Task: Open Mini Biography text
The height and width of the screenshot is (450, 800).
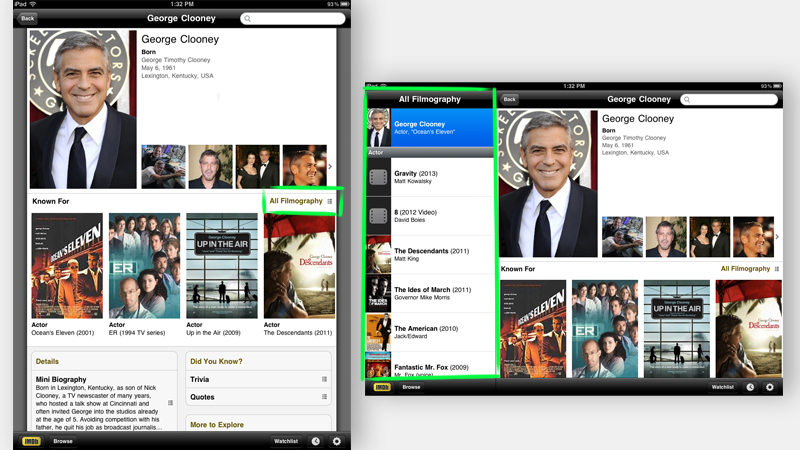Action: coord(101,403)
